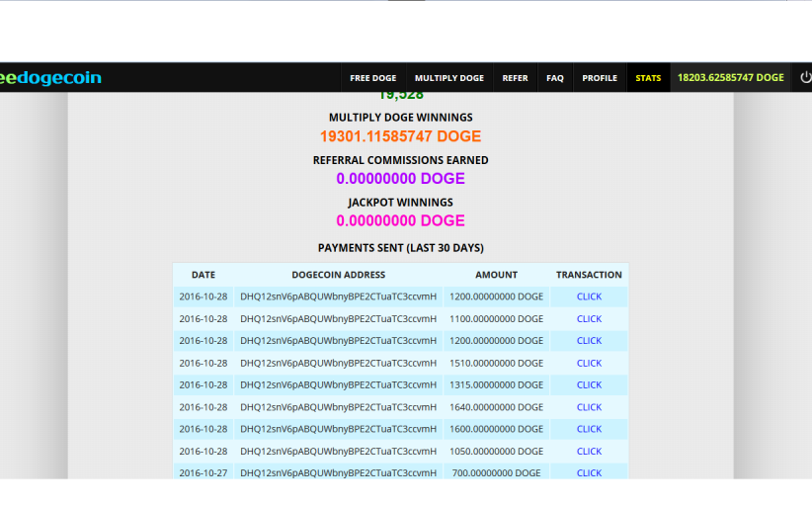
Task: Click the freedogecoin logo
Action: click(x=50, y=78)
